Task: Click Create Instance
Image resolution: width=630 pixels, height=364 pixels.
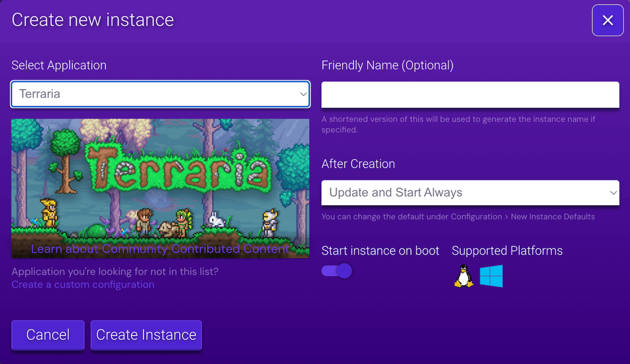Action: (146, 335)
